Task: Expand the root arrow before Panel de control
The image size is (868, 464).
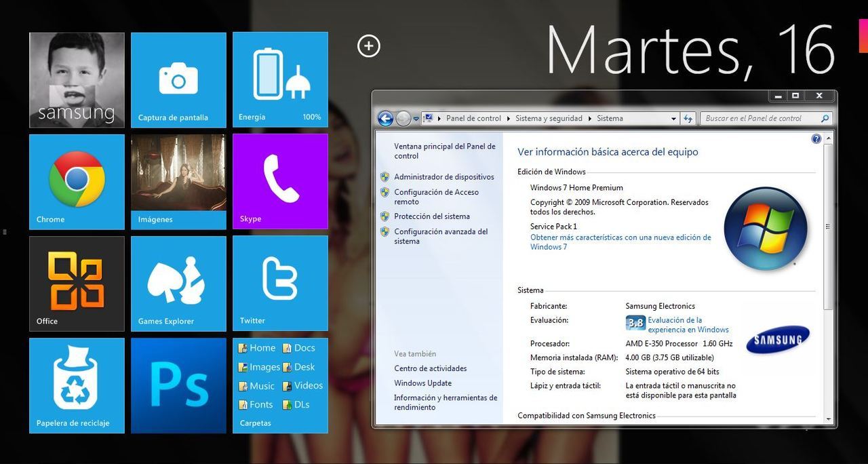Action: pyautogui.click(x=439, y=119)
